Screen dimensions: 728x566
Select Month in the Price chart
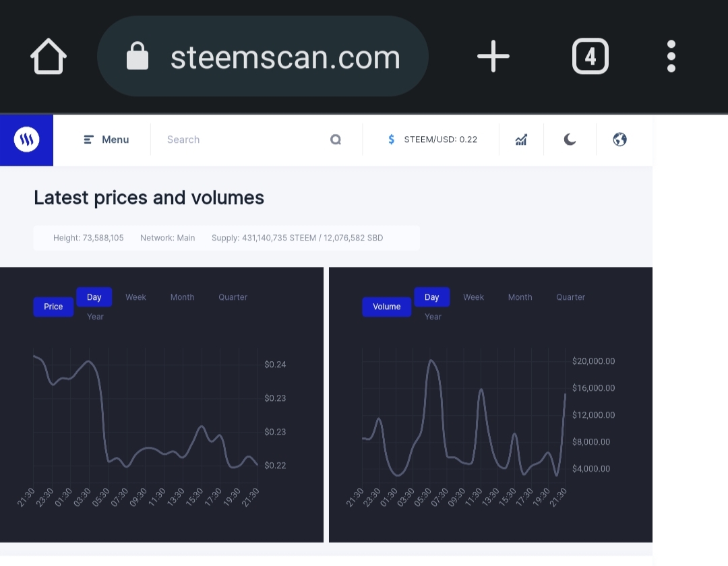(182, 297)
